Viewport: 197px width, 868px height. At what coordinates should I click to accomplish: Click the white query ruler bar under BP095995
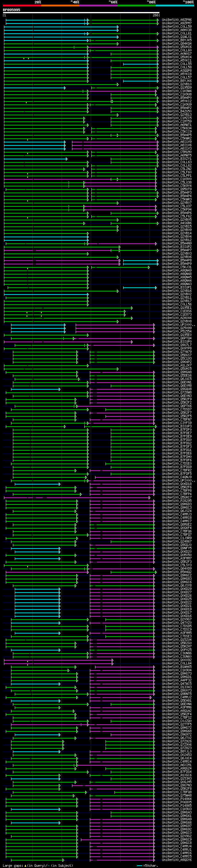pos(81,12)
